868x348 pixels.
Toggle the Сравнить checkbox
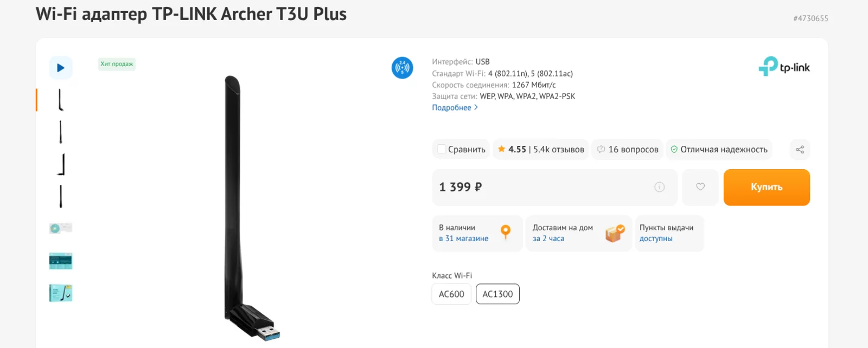442,149
